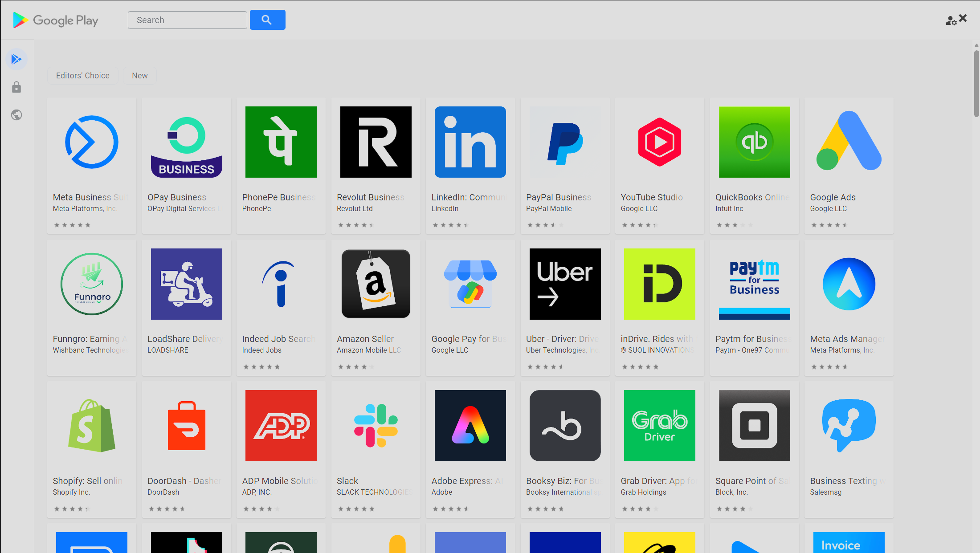Open the QuickBooks Online app icon
The image size is (980, 553).
(755, 142)
